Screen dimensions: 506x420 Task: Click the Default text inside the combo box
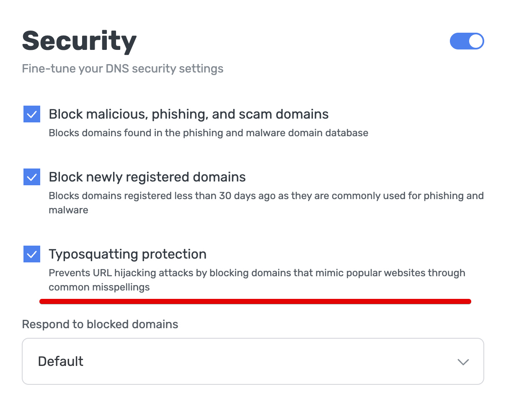pyautogui.click(x=61, y=361)
